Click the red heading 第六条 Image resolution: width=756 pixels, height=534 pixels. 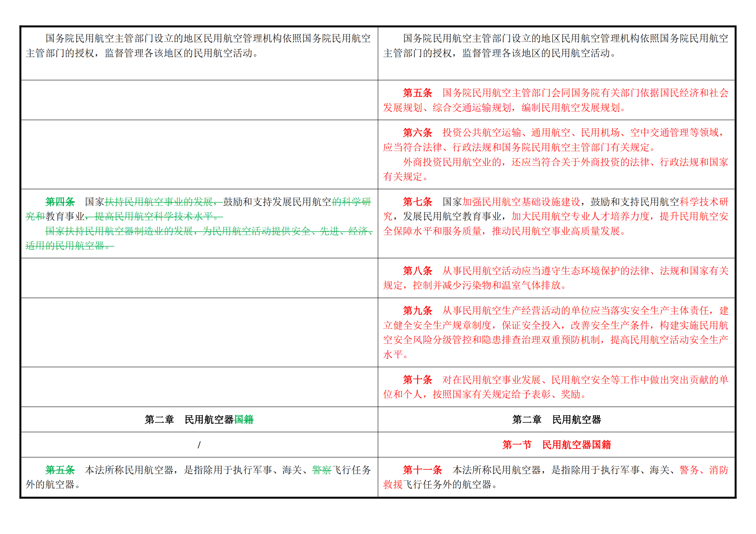pyautogui.click(x=417, y=133)
